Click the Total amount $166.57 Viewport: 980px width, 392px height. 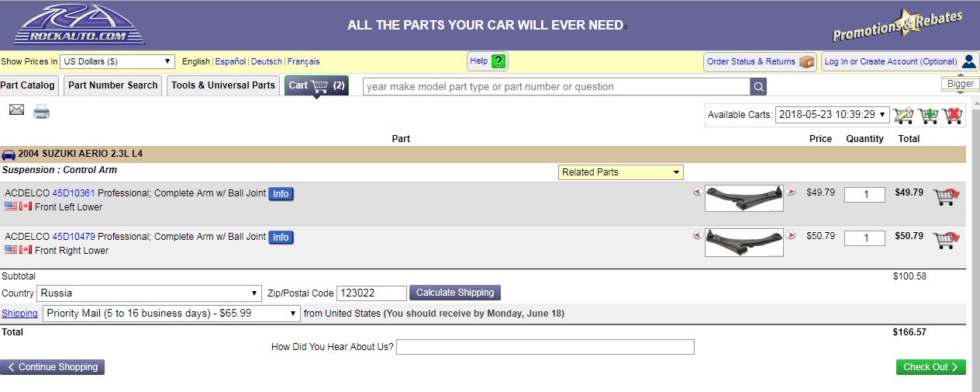[909, 332]
